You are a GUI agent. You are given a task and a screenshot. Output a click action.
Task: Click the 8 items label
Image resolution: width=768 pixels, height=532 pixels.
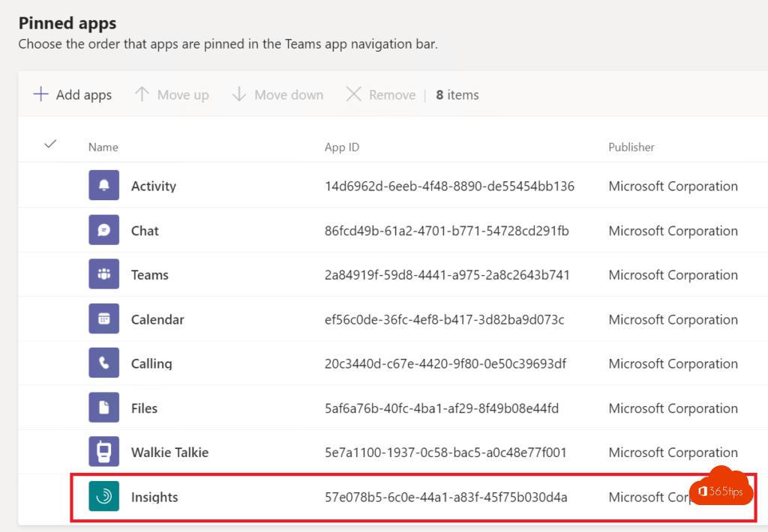pos(457,94)
